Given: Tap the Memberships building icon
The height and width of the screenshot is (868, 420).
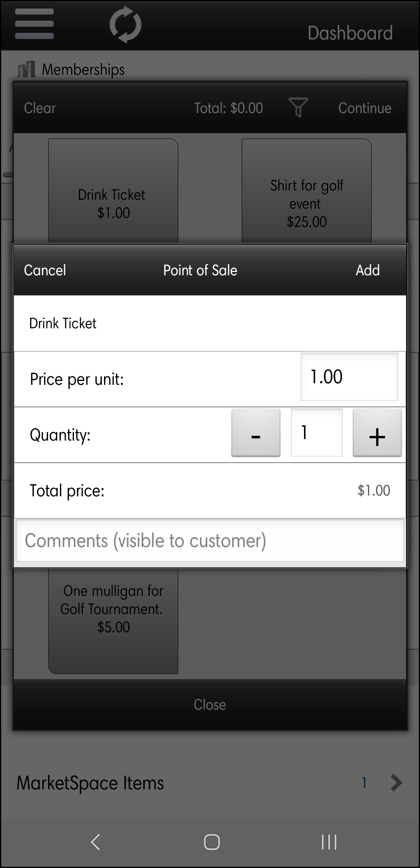Looking at the screenshot, I should tap(26, 70).
